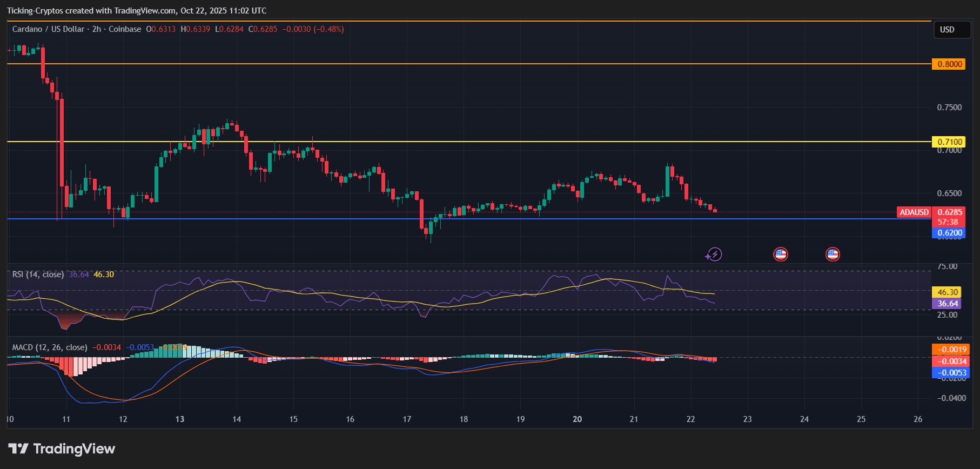Click the 57:38 candle countdown timer
980x469 pixels.
pyautogui.click(x=948, y=222)
